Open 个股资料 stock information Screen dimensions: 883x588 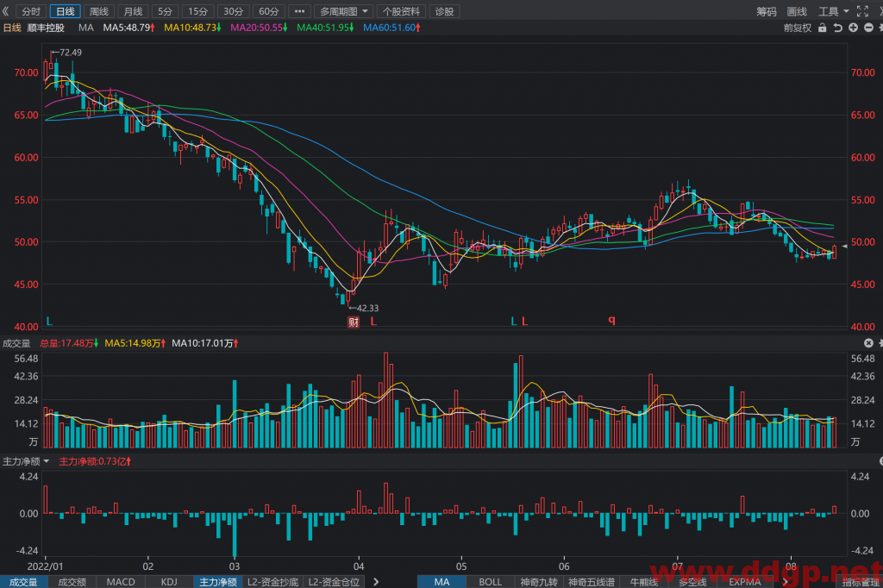click(x=401, y=11)
